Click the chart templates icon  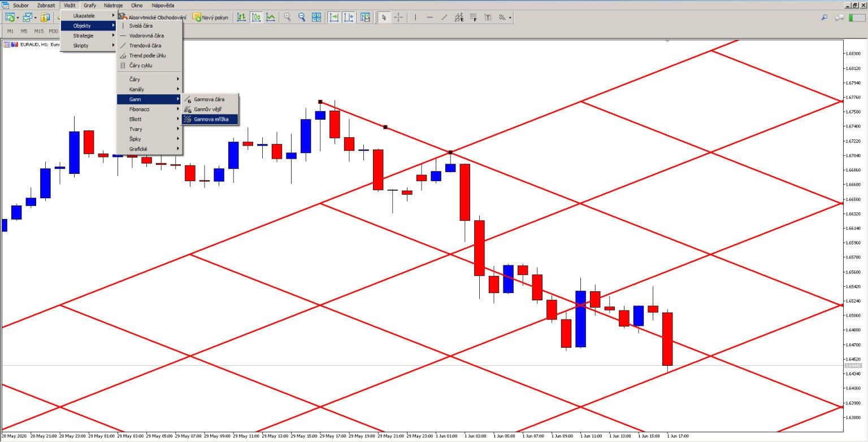click(365, 17)
